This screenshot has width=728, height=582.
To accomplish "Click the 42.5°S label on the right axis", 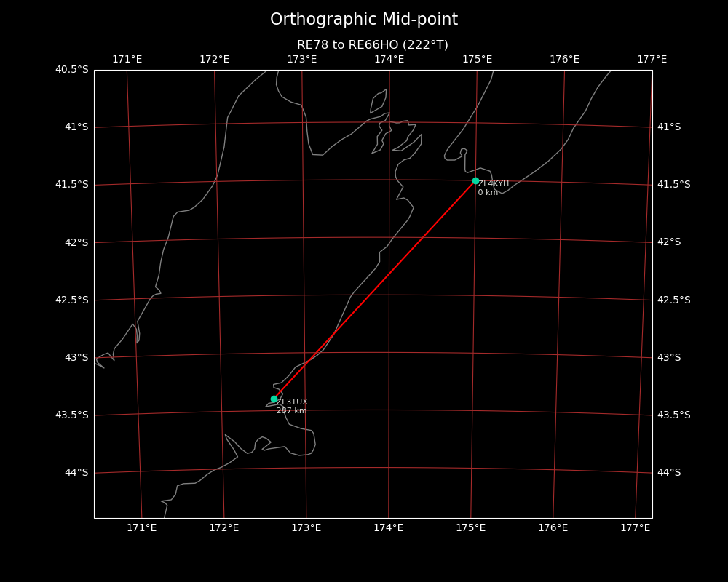I will point(673,300).
